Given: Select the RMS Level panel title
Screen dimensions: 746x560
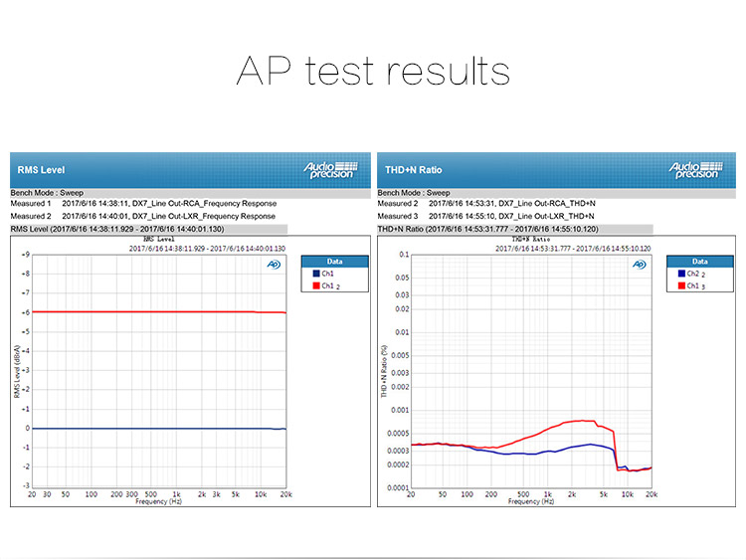Looking at the screenshot, I should click(39, 170).
